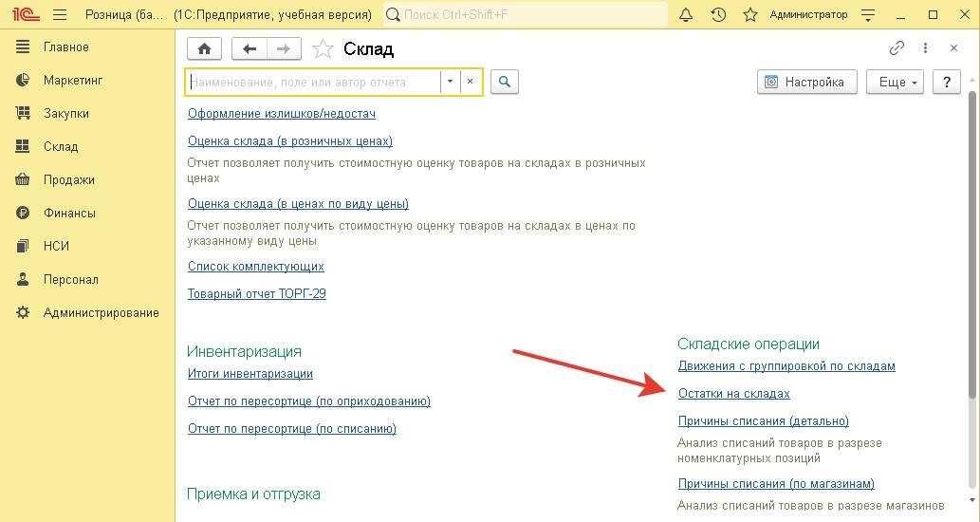Click the Главное lines icon
The image size is (980, 522).
pyautogui.click(x=23, y=47)
